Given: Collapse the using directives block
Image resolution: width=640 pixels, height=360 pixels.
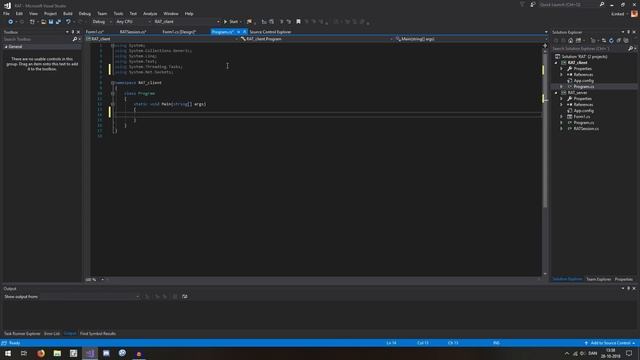Looking at the screenshot, I should 113,46.
